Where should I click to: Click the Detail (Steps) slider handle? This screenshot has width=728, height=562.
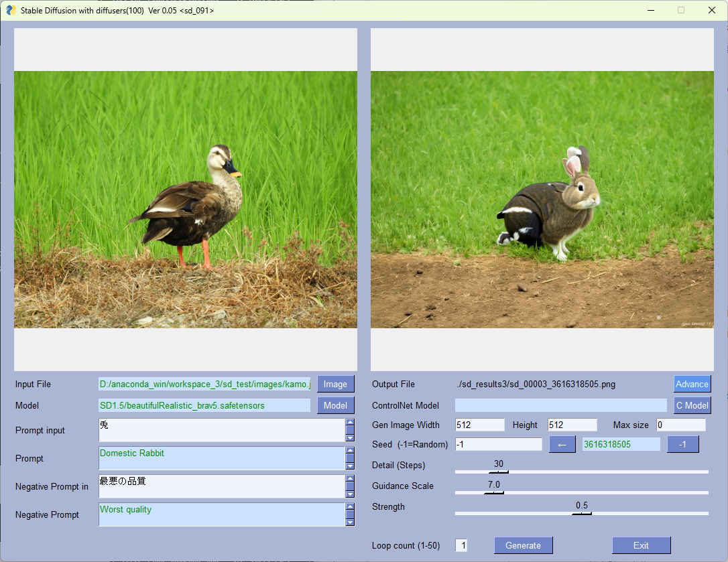(498, 472)
